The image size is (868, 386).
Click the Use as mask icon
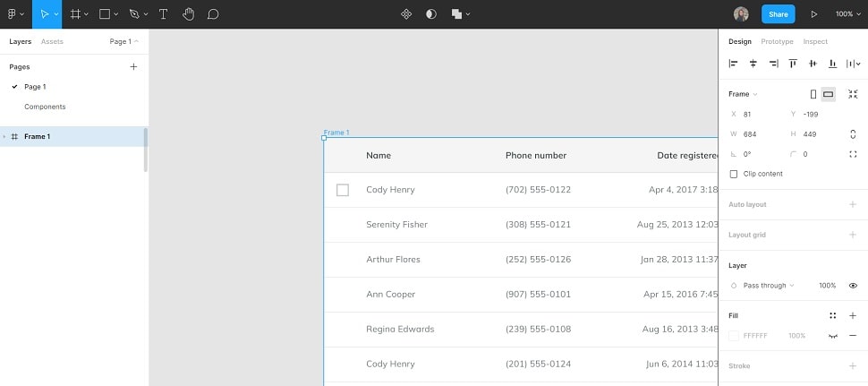click(x=431, y=14)
